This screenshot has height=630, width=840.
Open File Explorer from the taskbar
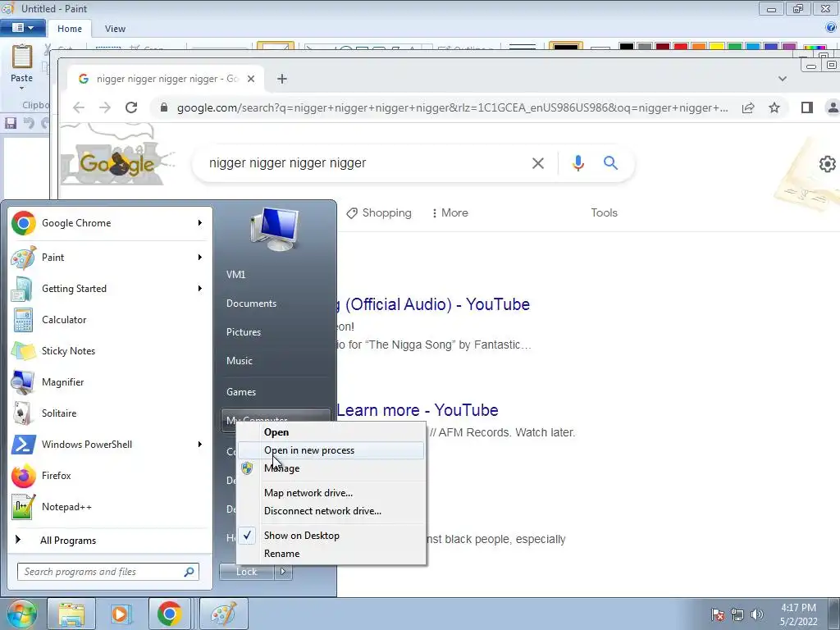click(71, 614)
